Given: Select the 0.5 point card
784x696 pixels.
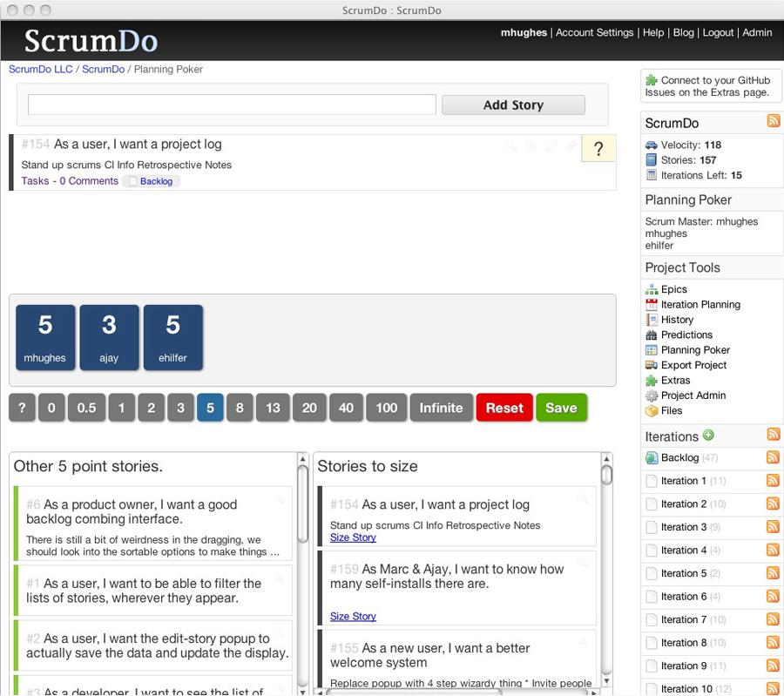Looking at the screenshot, I should tap(86, 408).
